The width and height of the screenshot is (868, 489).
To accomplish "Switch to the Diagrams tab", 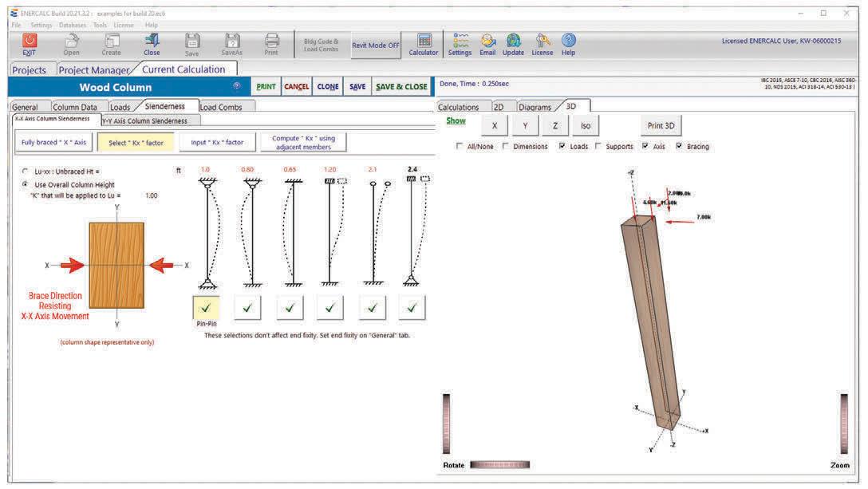I will pyautogui.click(x=535, y=107).
